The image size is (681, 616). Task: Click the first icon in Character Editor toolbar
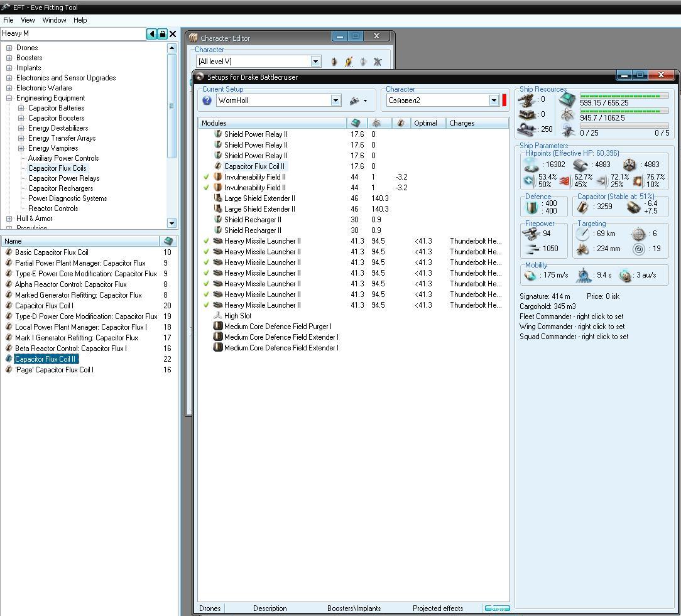click(334, 62)
